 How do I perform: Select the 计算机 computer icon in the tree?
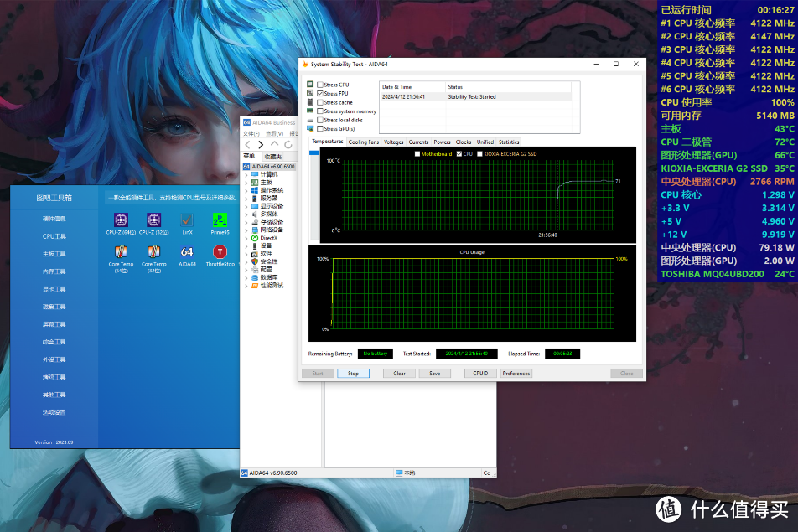[255, 174]
